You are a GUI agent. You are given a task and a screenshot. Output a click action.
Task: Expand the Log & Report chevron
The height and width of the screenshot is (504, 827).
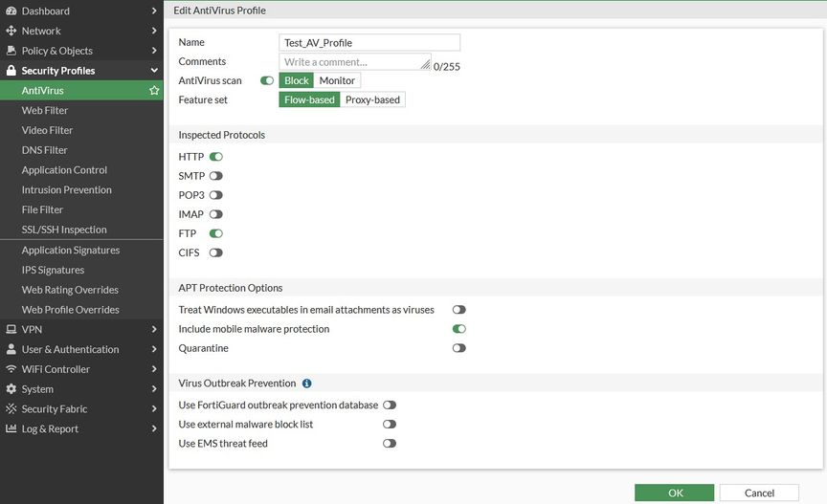point(154,429)
